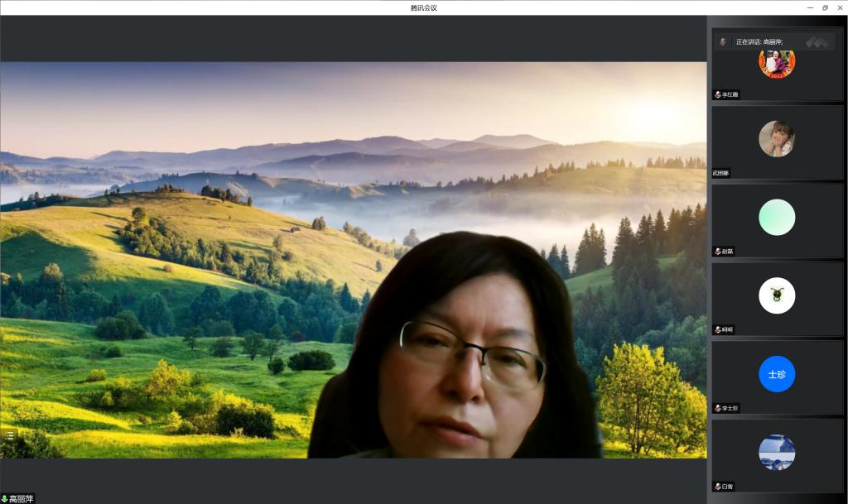Click the muted mic icon beside 白寄
The width and height of the screenshot is (848, 504).
[718, 487]
